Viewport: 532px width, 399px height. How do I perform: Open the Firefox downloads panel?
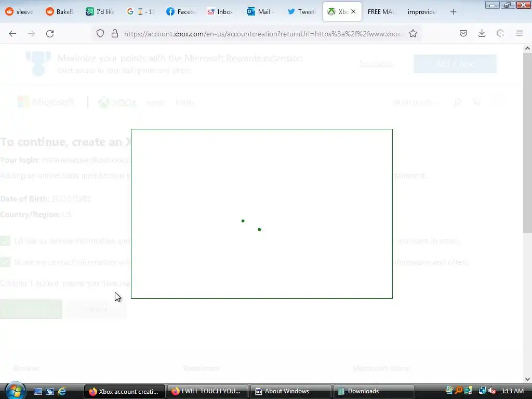[x=482, y=33]
